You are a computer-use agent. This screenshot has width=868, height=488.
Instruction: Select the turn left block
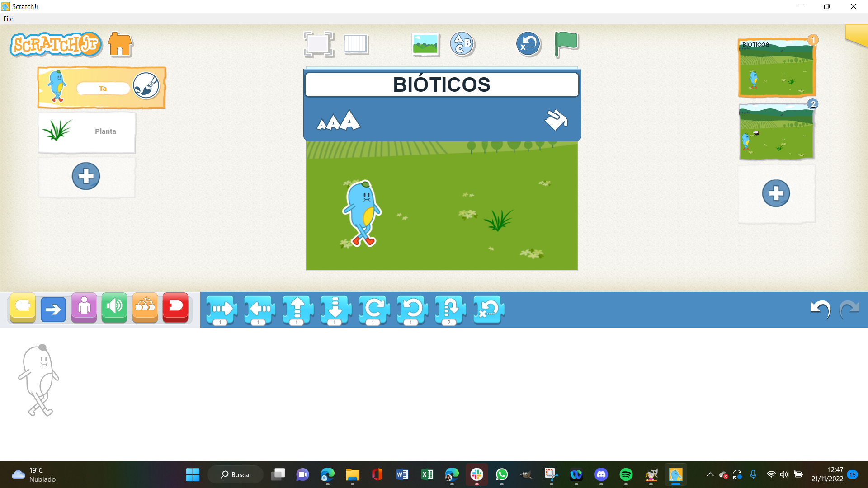pyautogui.click(x=412, y=310)
